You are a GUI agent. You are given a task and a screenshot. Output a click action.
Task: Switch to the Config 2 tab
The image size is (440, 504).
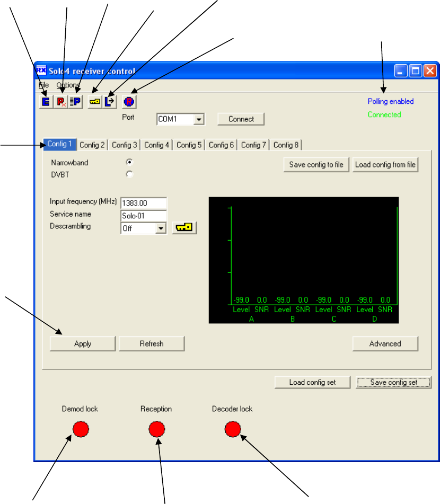(x=92, y=145)
